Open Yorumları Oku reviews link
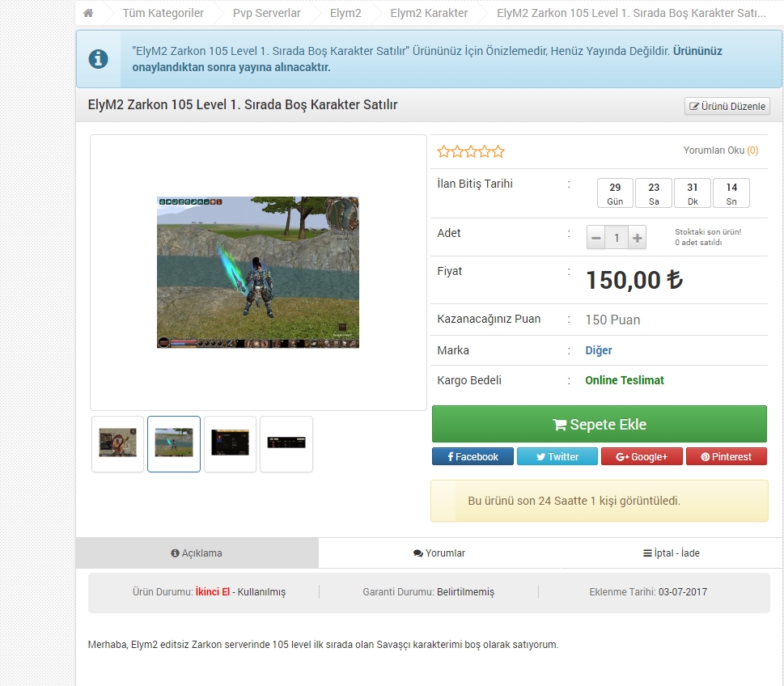 click(x=721, y=150)
